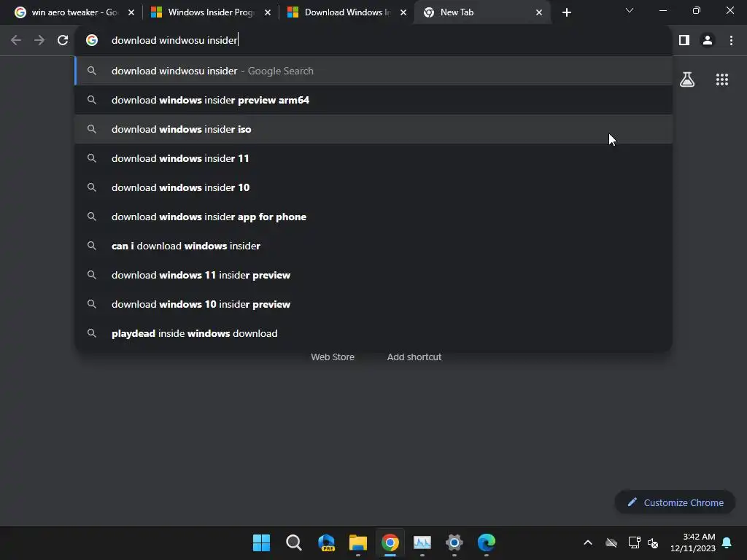Click the muted volume tray icon
747x560 pixels.
pyautogui.click(x=653, y=542)
